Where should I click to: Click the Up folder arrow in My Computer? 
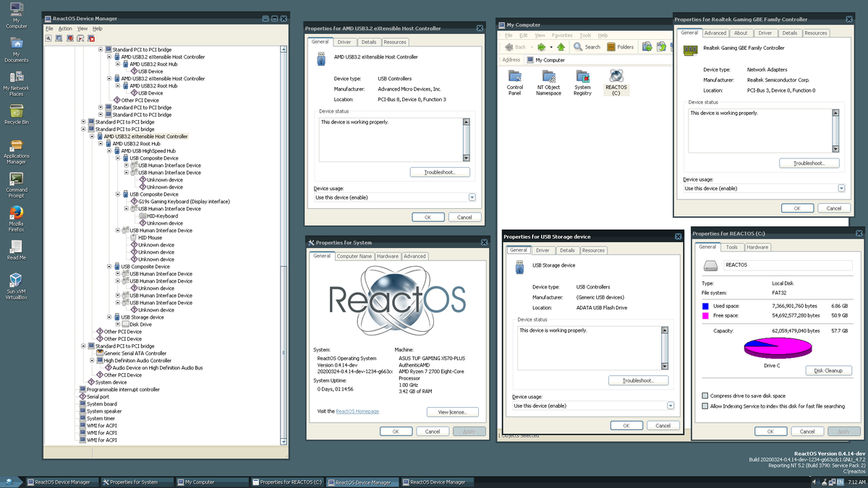pos(561,47)
